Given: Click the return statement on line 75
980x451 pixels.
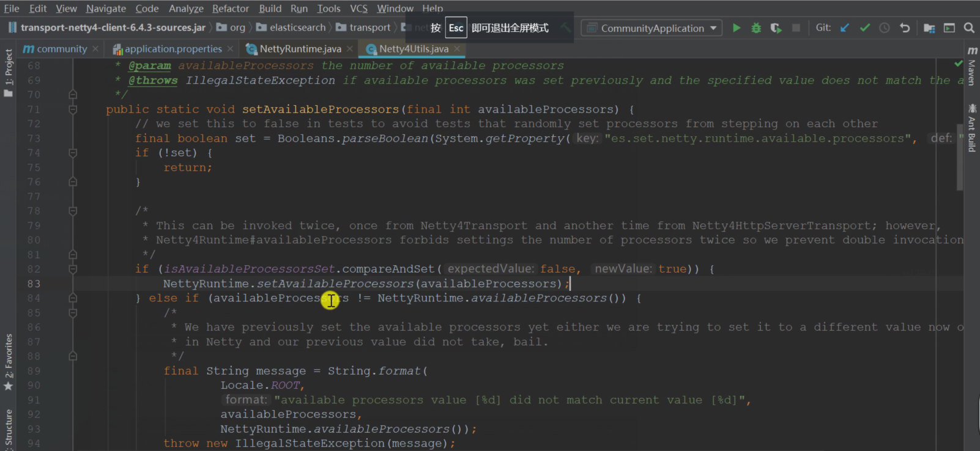Looking at the screenshot, I should pyautogui.click(x=188, y=167).
